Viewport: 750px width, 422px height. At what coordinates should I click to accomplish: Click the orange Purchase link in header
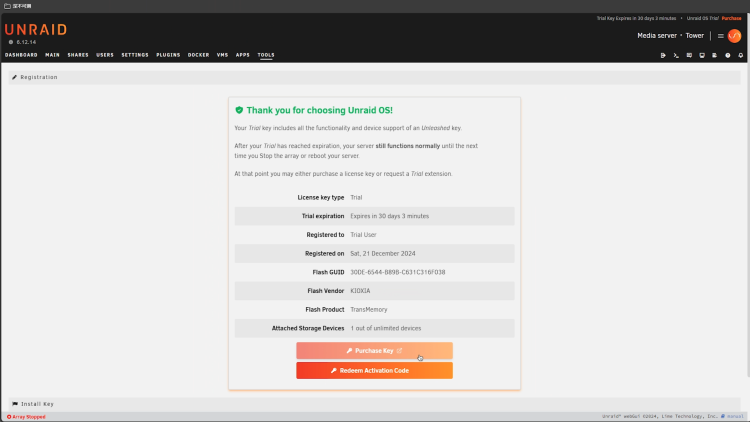731,18
